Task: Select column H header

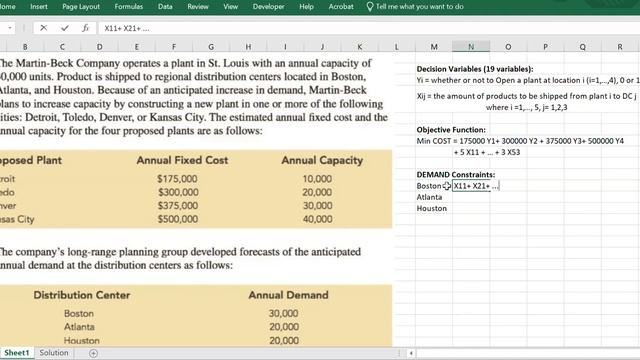Action: point(248,47)
